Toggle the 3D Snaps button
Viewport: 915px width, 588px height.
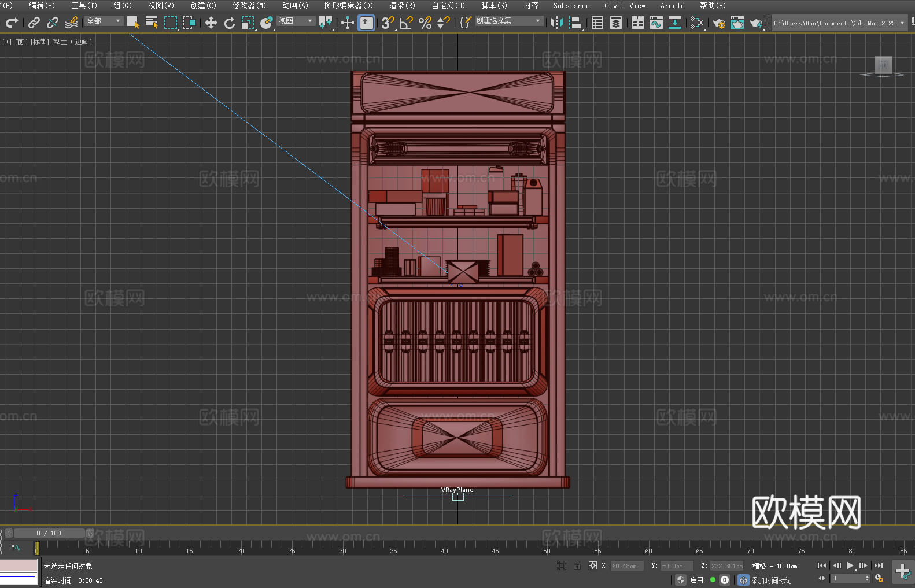point(388,23)
